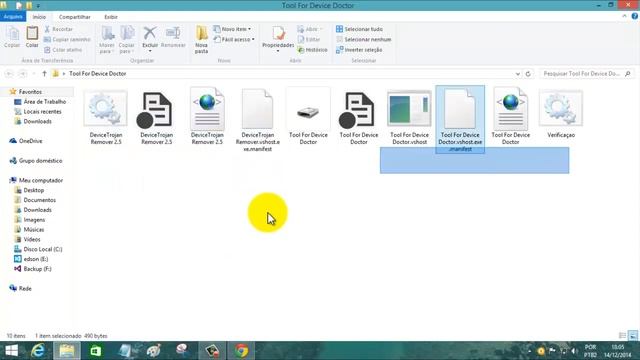This screenshot has width=640, height=360.
Task: Click the volume speaker tray icon
Action: pyautogui.click(x=574, y=351)
